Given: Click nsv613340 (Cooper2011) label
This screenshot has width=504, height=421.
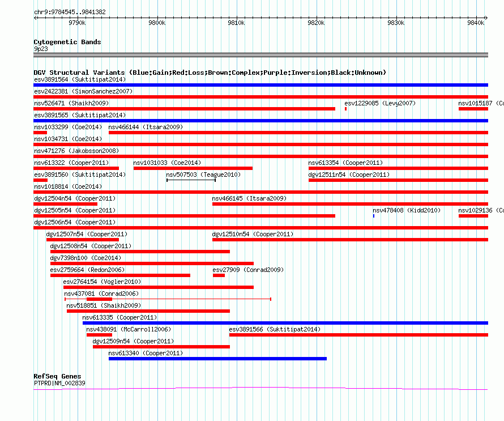Looking at the screenshot, I should (x=146, y=353).
